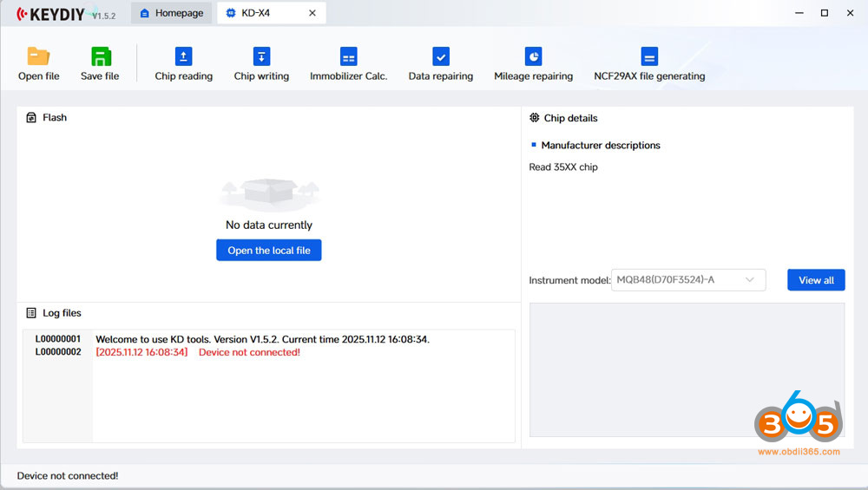Click the Welcome to use KD tools log line

tap(262, 339)
